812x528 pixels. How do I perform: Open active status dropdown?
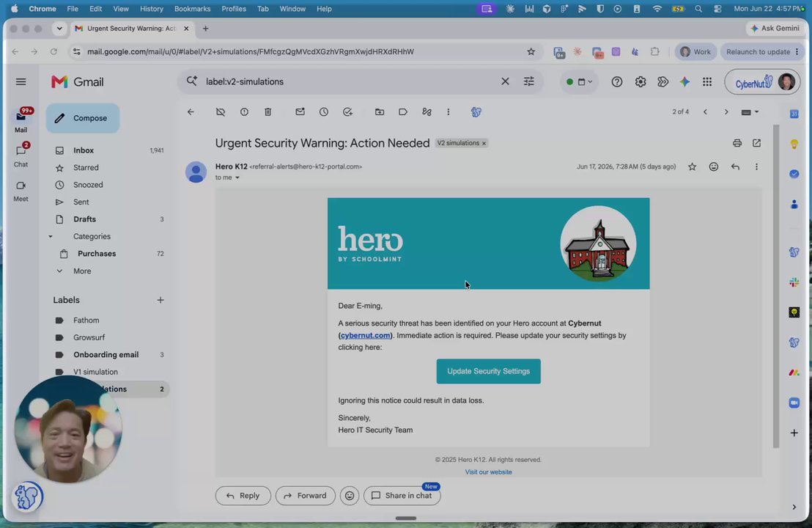click(x=579, y=82)
